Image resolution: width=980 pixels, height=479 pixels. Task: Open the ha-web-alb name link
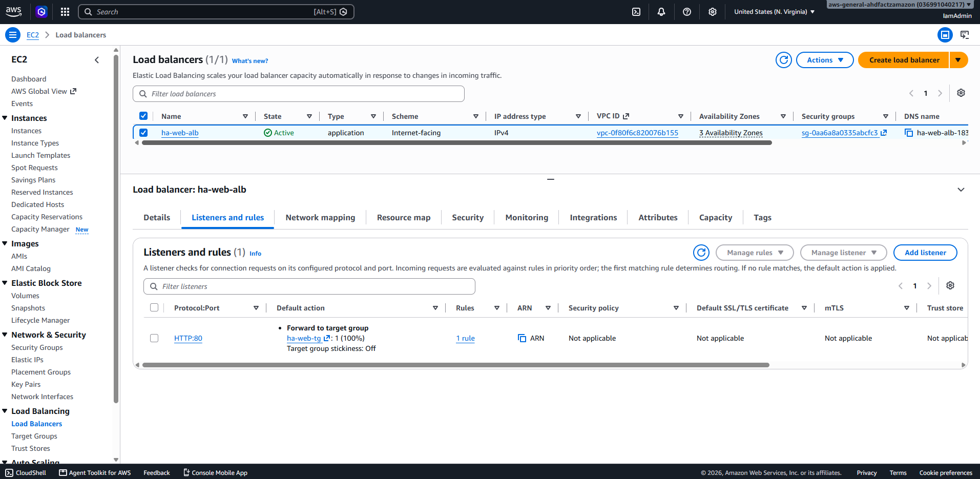[180, 133]
